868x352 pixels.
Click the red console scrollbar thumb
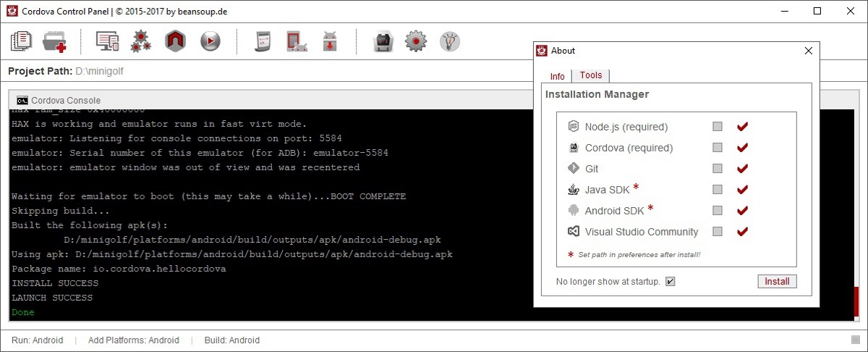856,301
